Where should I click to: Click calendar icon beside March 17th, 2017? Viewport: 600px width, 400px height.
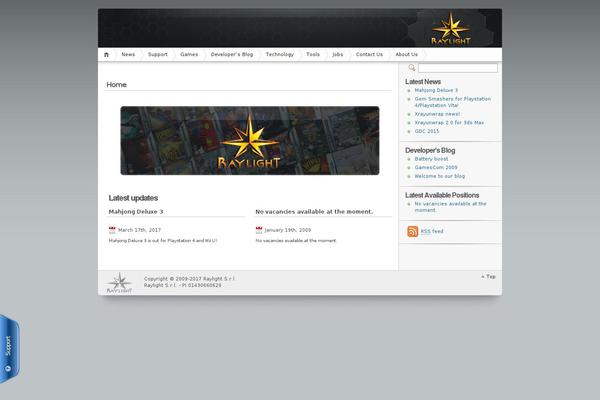[112, 230]
